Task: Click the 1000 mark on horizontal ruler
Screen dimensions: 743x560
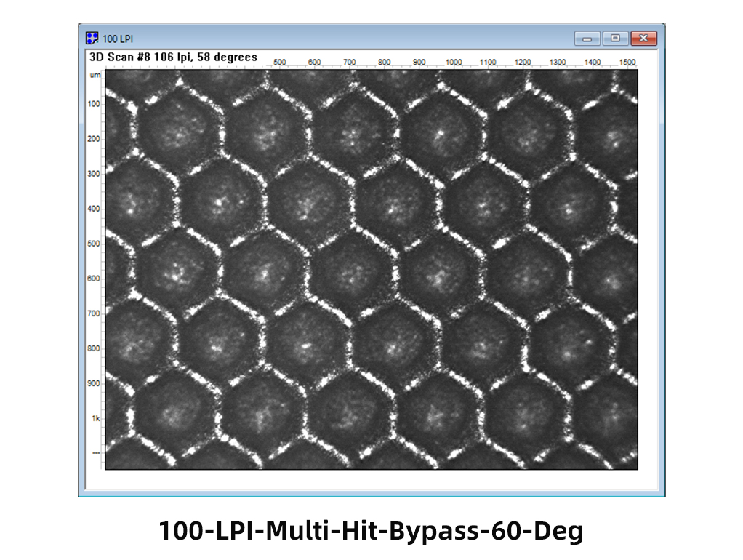Action: (x=454, y=63)
